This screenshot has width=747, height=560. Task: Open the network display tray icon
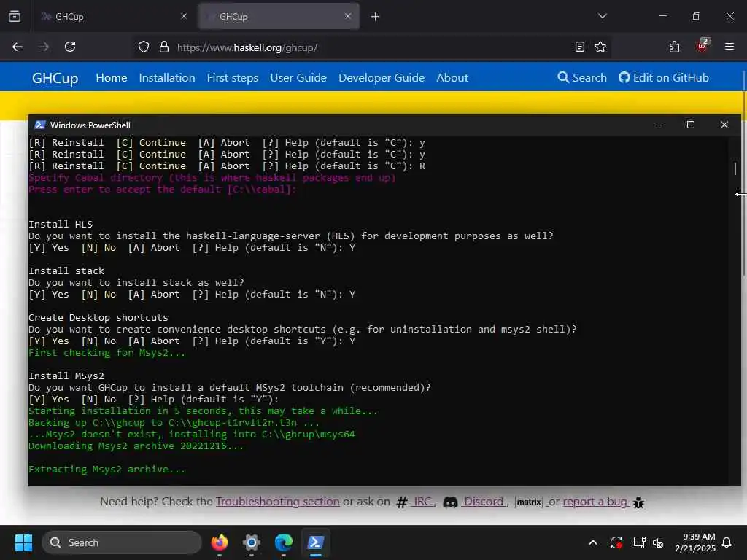coord(639,542)
